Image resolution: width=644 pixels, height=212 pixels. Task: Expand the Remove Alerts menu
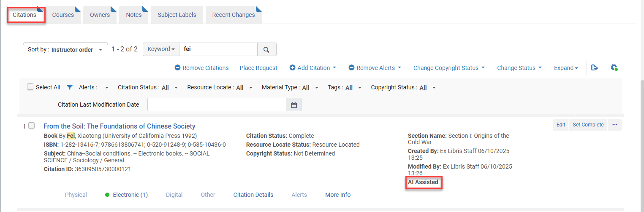375,68
